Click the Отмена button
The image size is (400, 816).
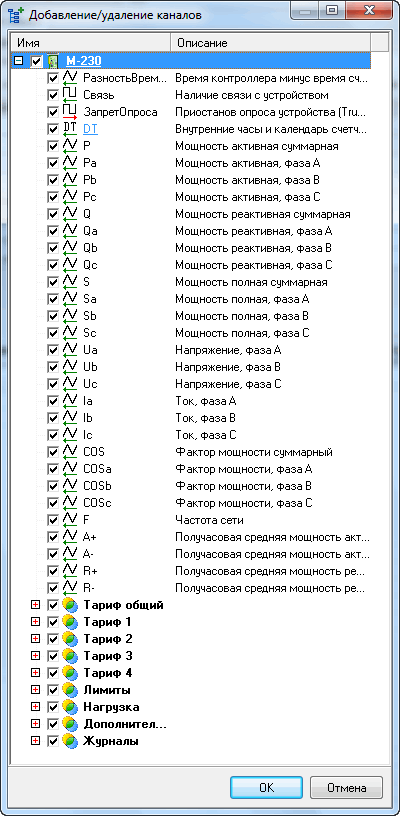(x=346, y=788)
